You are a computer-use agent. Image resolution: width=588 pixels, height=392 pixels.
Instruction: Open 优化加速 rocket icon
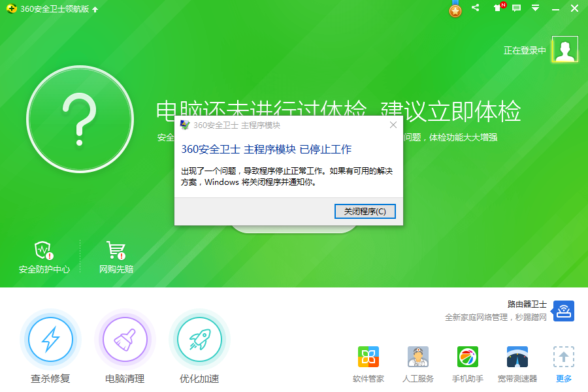tap(199, 339)
